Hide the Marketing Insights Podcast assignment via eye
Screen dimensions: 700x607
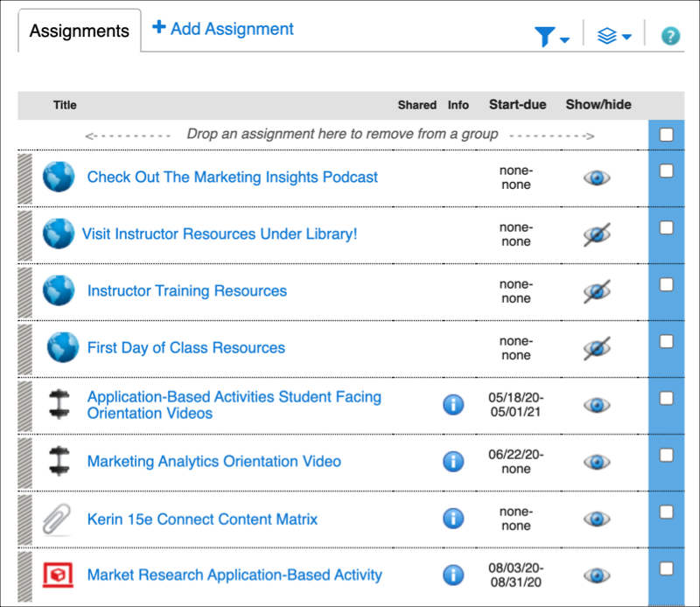point(597,178)
